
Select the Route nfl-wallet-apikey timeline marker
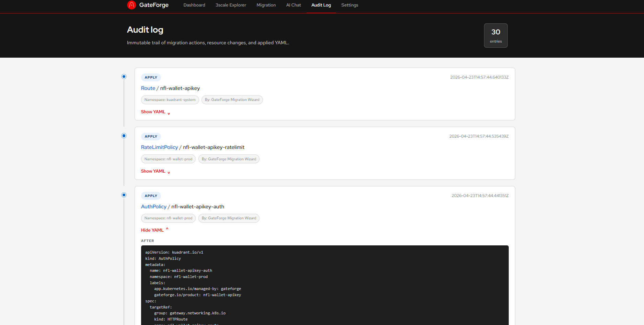point(124,77)
